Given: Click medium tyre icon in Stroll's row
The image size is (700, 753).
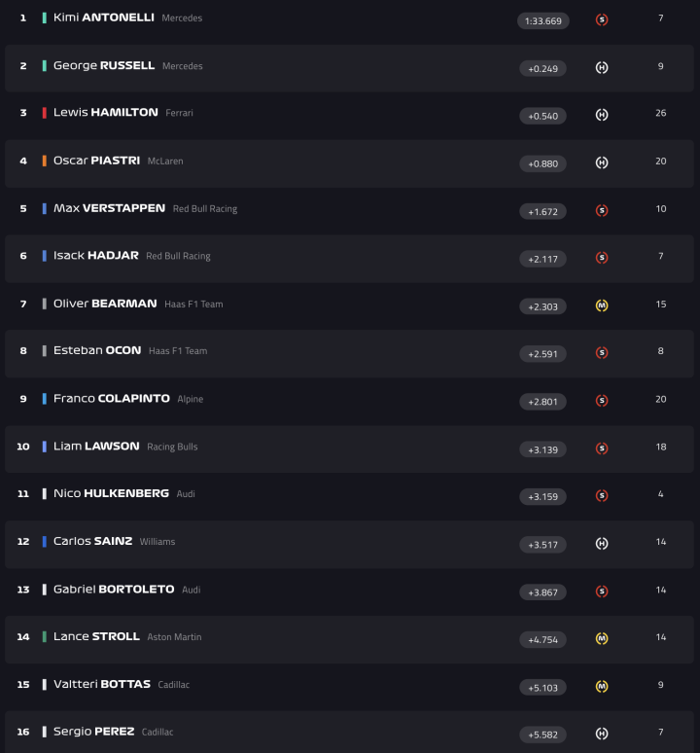Looking at the screenshot, I should click(x=602, y=639).
